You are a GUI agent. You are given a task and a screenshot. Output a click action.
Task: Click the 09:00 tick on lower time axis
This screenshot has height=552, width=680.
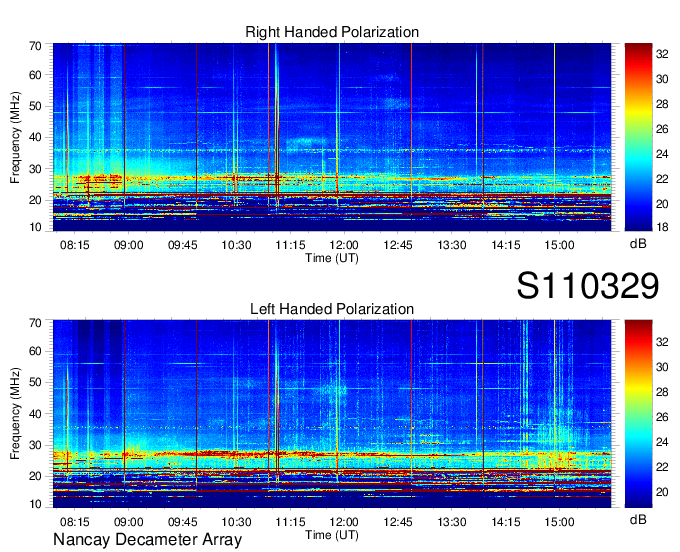tap(128, 522)
